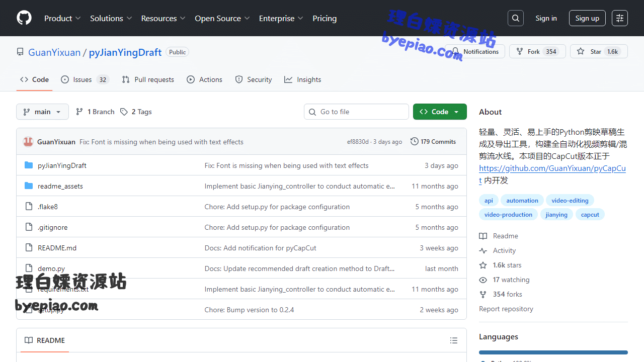Viewport: 644px width, 362px height.
Task: Click the README outline list icon
Action: click(454, 340)
